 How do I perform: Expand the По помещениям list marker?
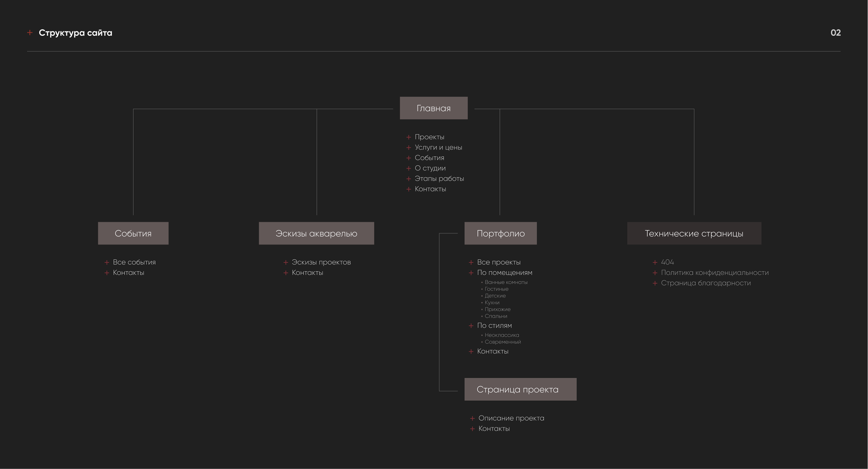click(x=471, y=273)
